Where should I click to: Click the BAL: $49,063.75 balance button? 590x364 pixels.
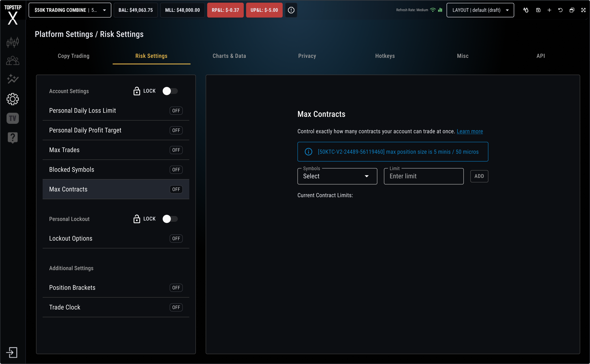[136, 10]
